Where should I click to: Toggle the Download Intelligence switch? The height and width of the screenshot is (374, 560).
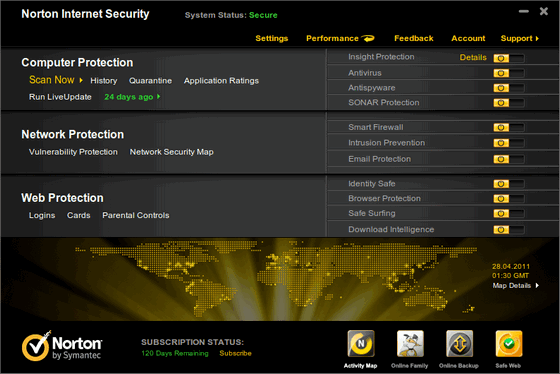coord(509,230)
